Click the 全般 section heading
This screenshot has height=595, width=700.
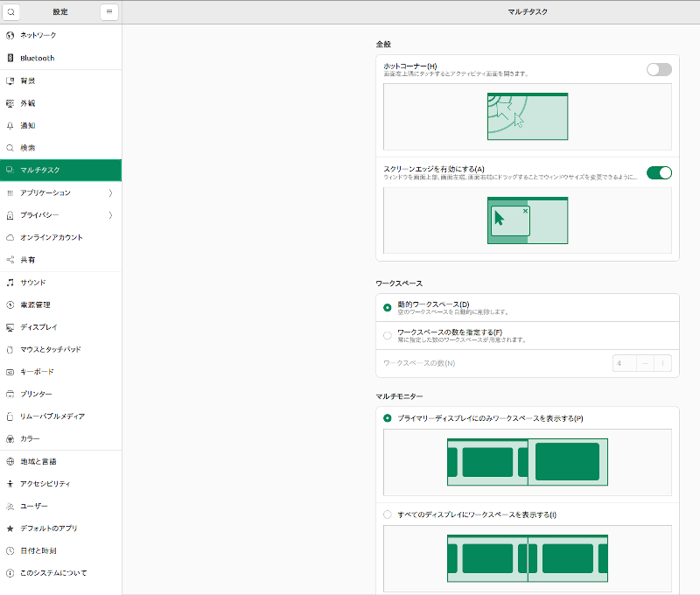point(383,45)
